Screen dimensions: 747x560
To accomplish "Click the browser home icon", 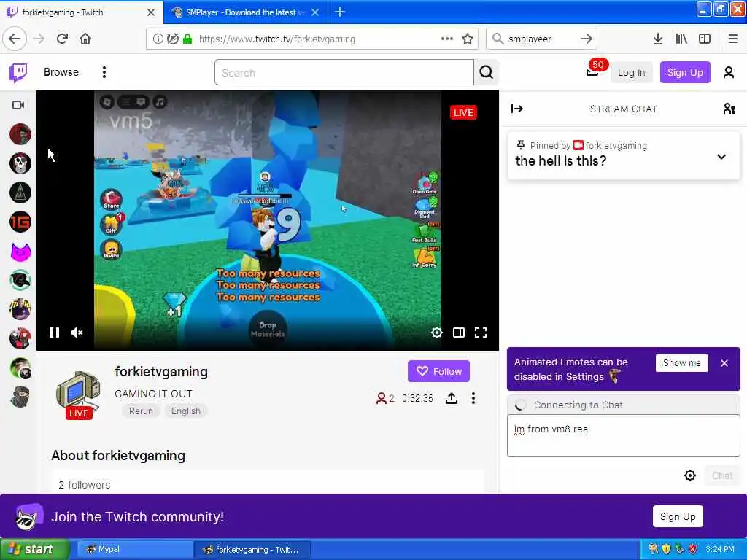I will pos(85,39).
